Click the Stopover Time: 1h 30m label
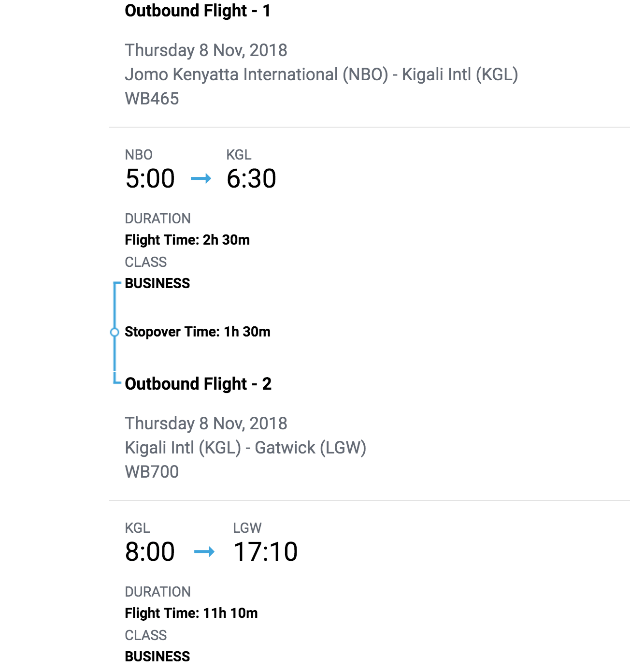Screen dimensions: 630x672 (197, 332)
